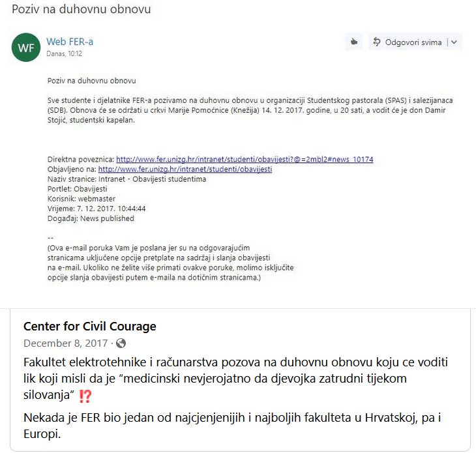This screenshot has height=453, width=476.
Task: Click the Događaj: News published line
Action: tap(91, 218)
